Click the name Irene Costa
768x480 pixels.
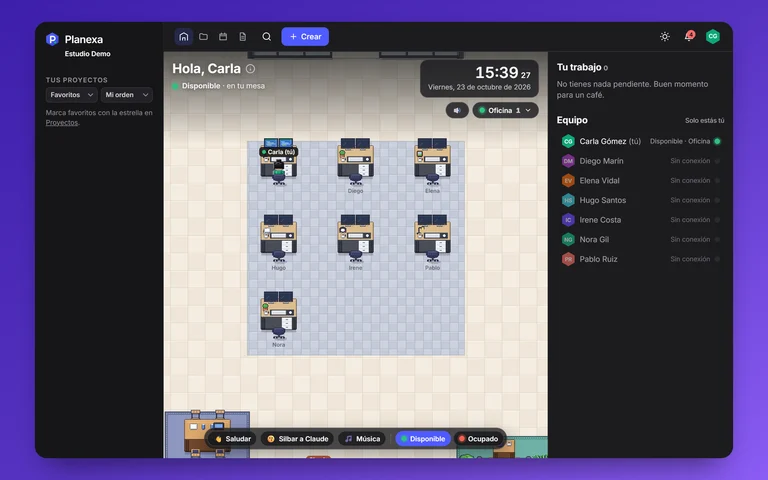click(x=600, y=219)
